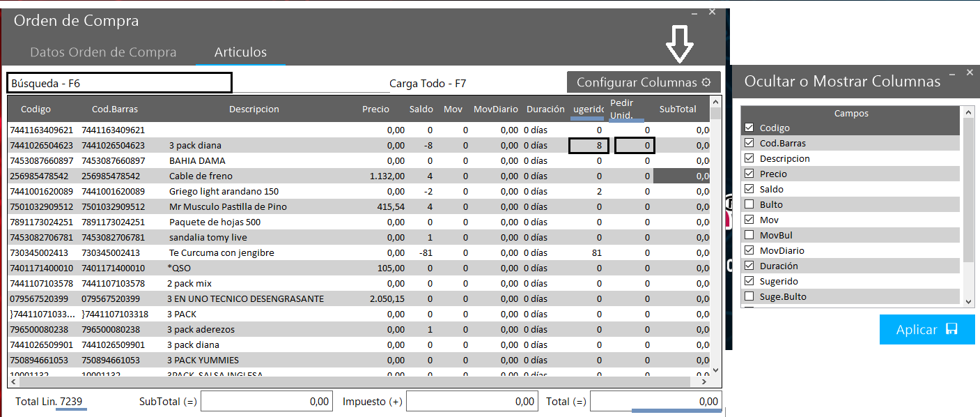980x417 pixels.
Task: Click Pedir Unid. cell for 3 pack diana
Action: pyautogui.click(x=635, y=146)
